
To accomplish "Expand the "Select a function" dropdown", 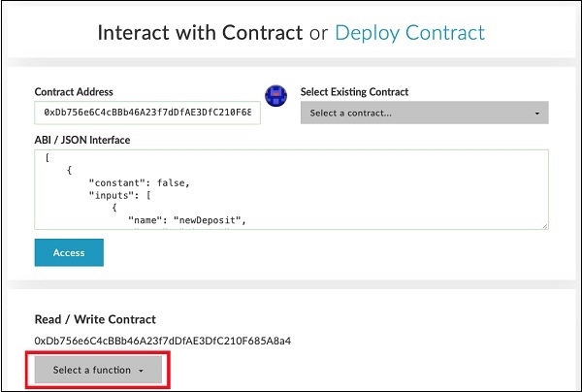I will point(98,370).
